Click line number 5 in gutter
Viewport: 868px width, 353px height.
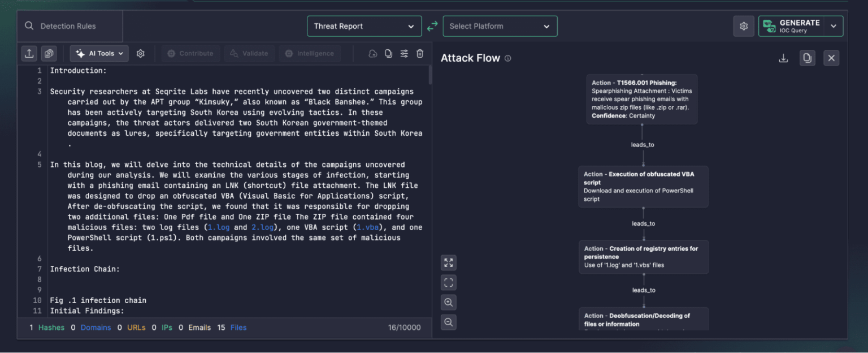click(x=40, y=165)
